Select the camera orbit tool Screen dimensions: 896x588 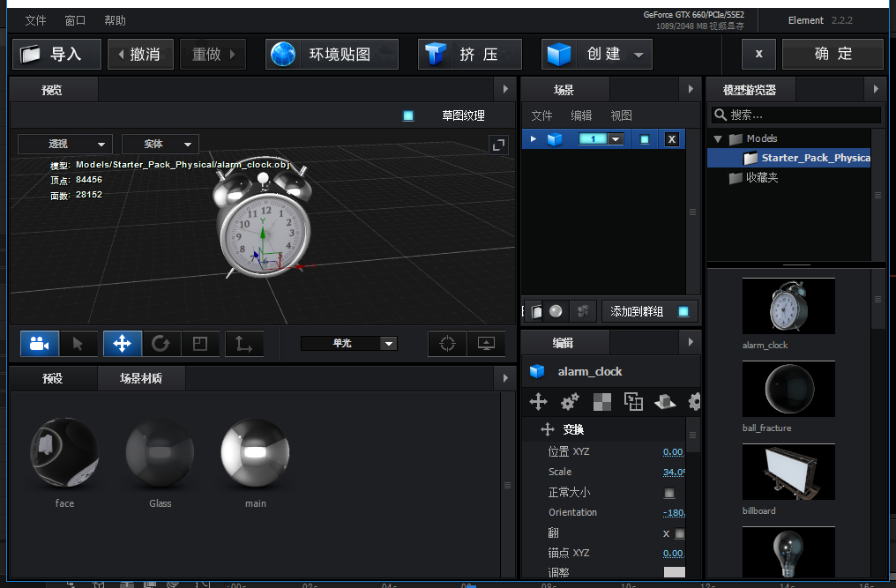tap(39, 344)
